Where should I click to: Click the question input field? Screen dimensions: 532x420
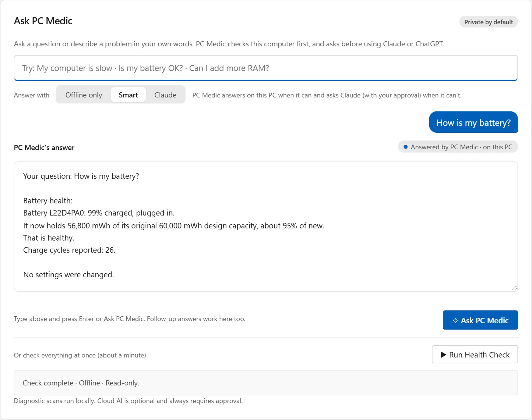pyautogui.click(x=266, y=68)
